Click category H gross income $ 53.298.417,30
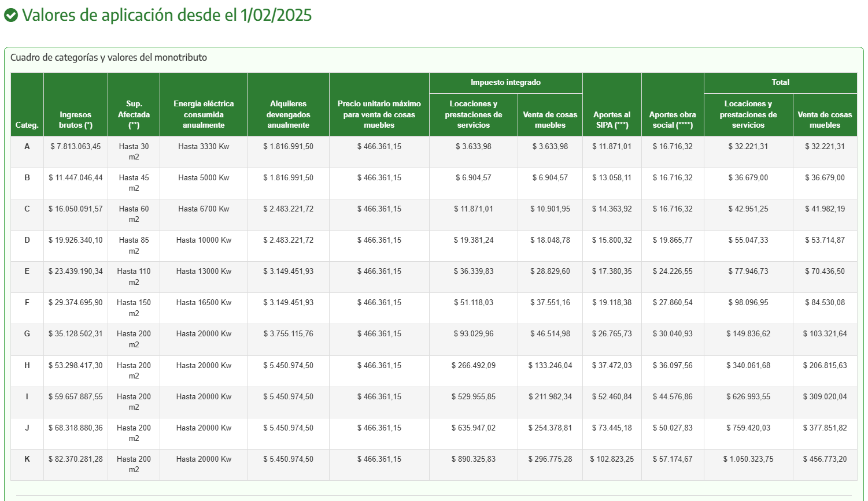Viewport: 868px width, 501px height. (76, 366)
